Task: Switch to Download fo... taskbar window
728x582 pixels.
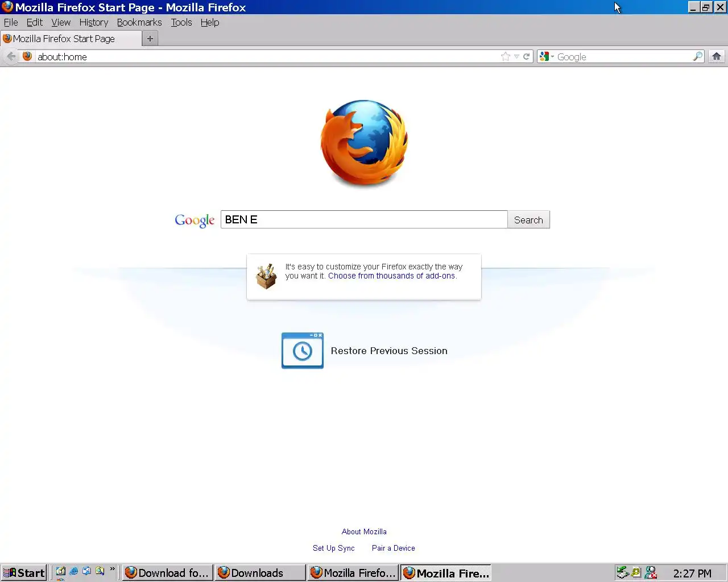Action: coord(168,573)
